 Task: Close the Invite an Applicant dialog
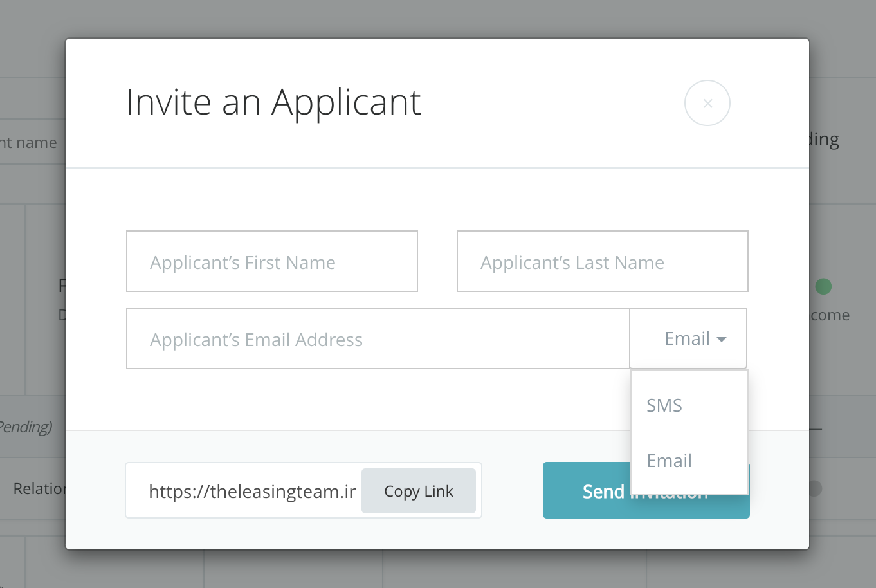[x=707, y=103]
